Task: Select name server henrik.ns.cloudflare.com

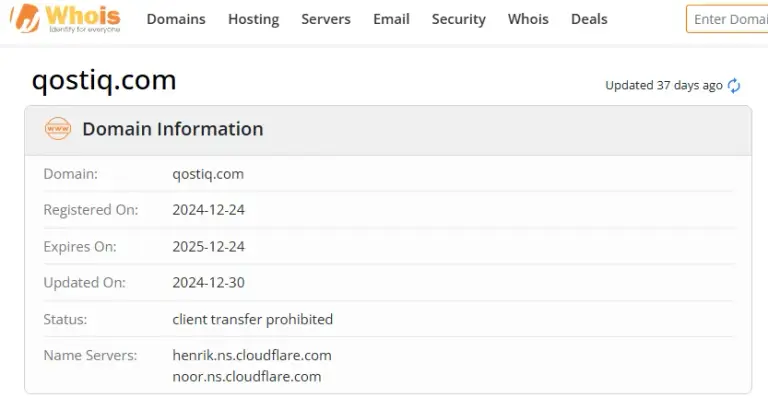Action: tap(252, 355)
